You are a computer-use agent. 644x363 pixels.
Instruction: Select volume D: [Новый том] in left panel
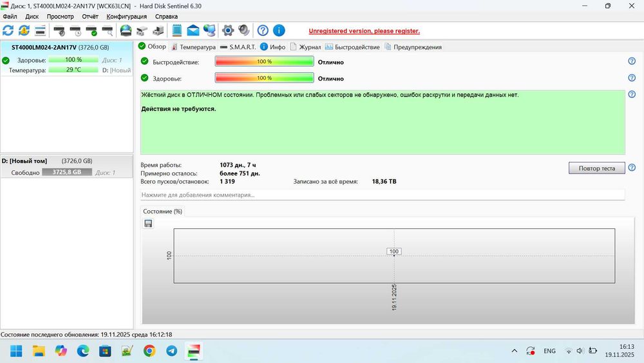pyautogui.click(x=66, y=166)
